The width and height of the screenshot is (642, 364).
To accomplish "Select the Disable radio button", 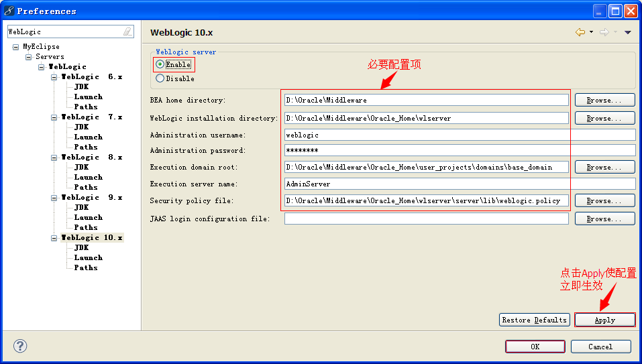I will click(x=160, y=78).
